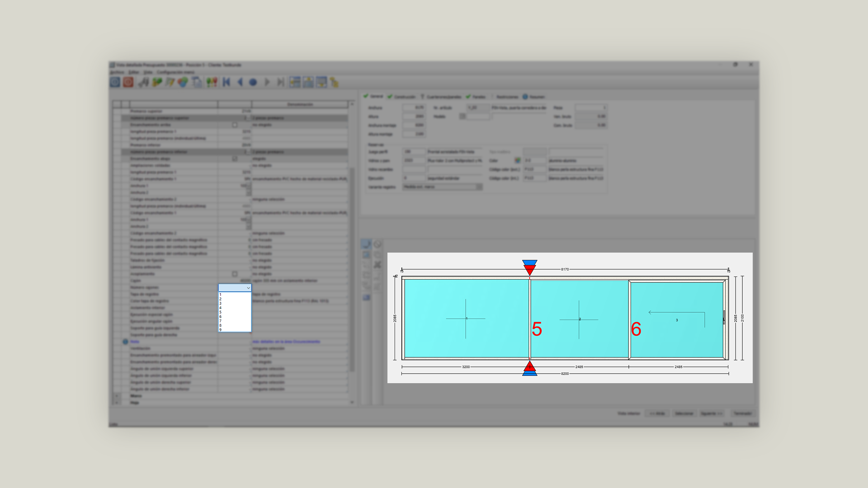
Task: Open the Configuración menú item
Action: click(x=175, y=72)
